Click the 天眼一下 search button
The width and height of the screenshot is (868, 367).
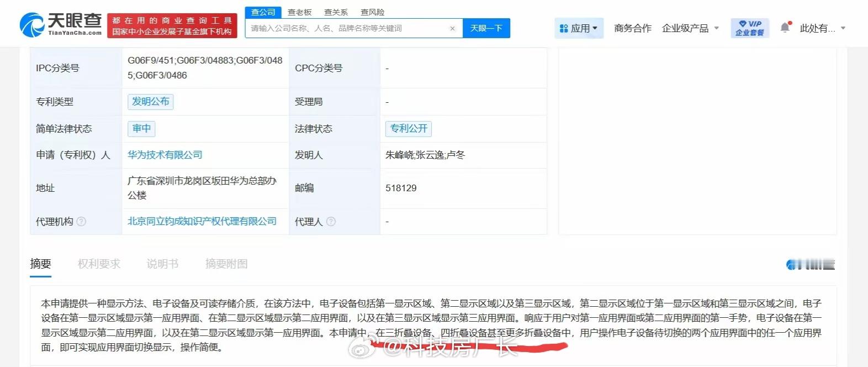(x=486, y=28)
